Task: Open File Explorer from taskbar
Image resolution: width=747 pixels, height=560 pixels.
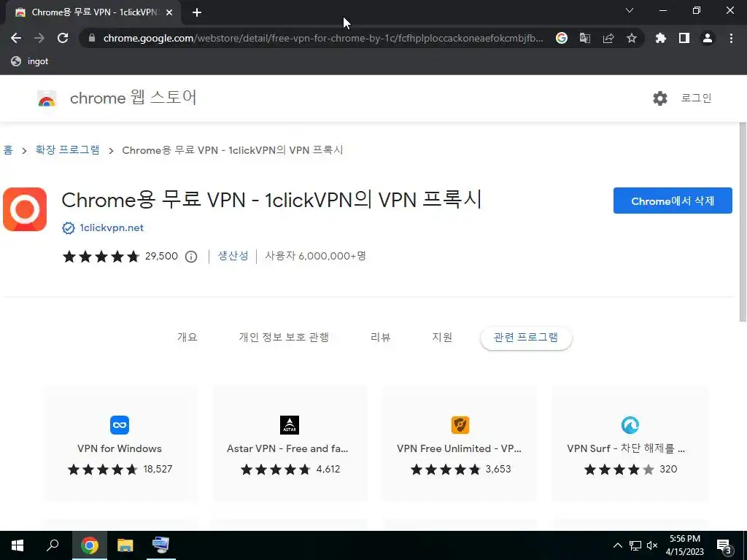Action: click(125, 545)
